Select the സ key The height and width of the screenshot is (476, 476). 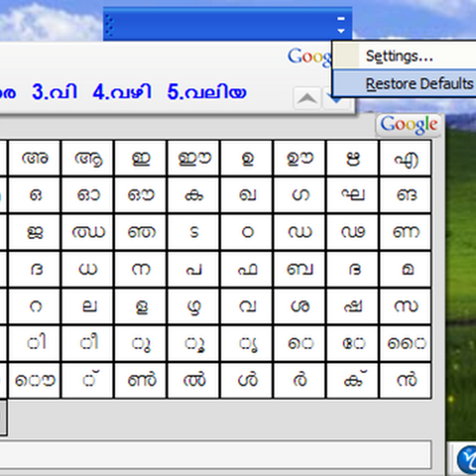pyautogui.click(x=405, y=306)
